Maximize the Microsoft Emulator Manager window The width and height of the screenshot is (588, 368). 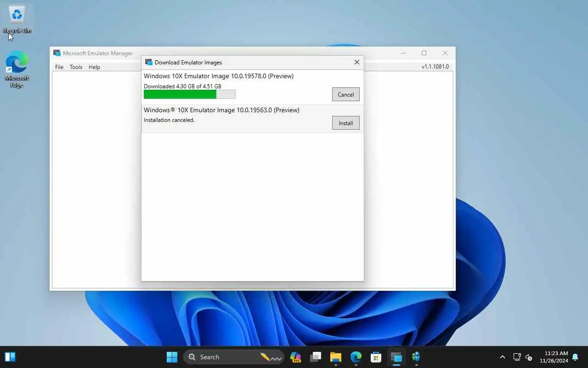[x=424, y=53]
